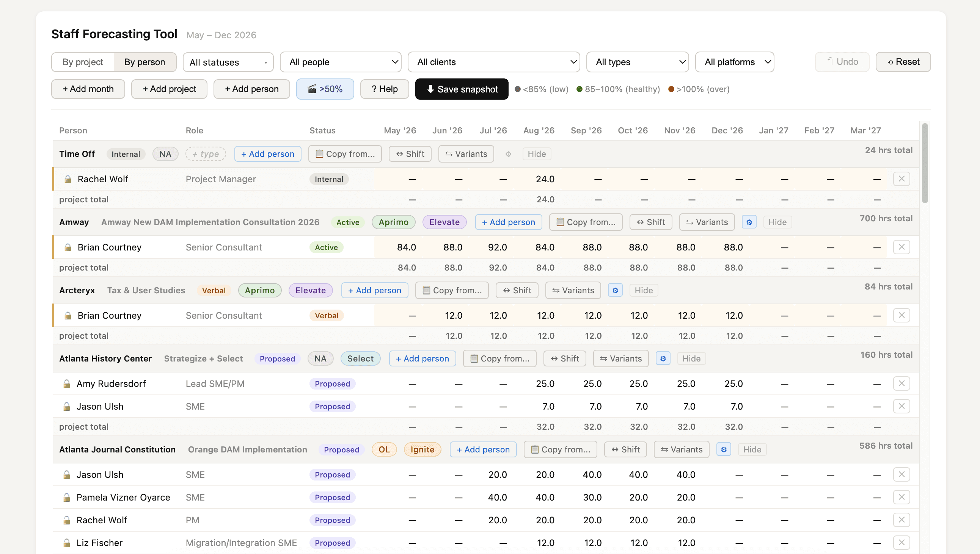
Task: Toggle the >50% probability filter
Action: point(325,89)
